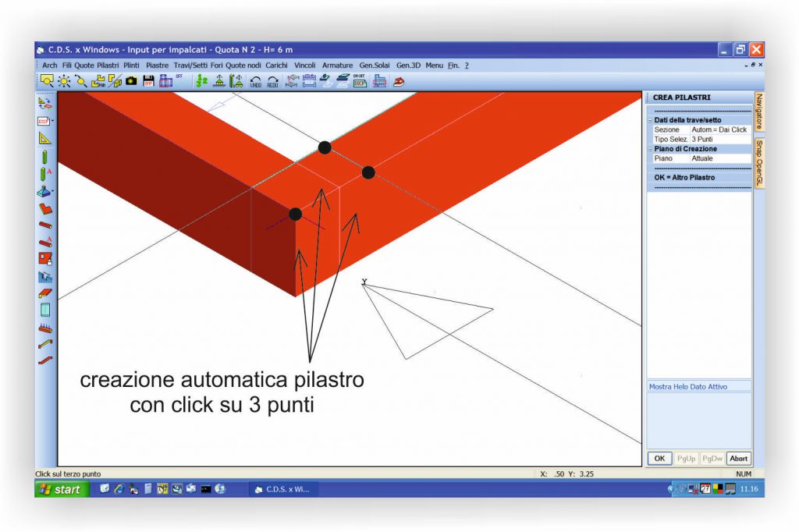799x532 pixels.
Task: Select the distributed load on beam tool
Action: [x=45, y=328]
